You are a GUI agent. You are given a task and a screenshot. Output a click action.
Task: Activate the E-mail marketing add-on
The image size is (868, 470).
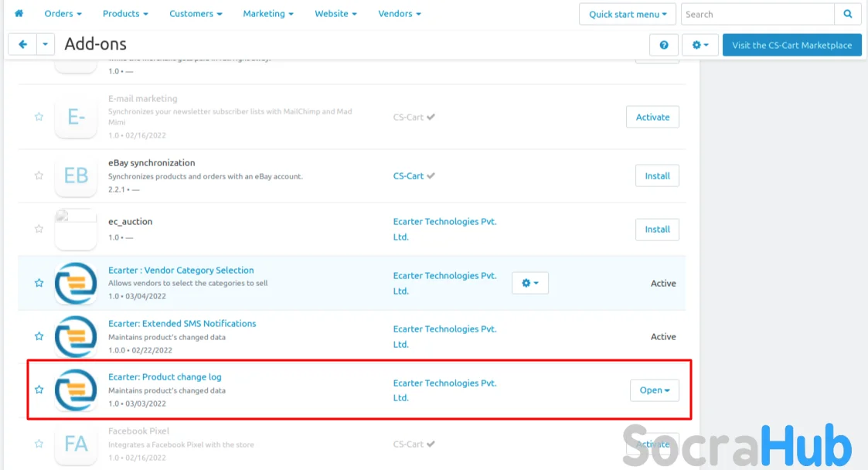(x=652, y=117)
